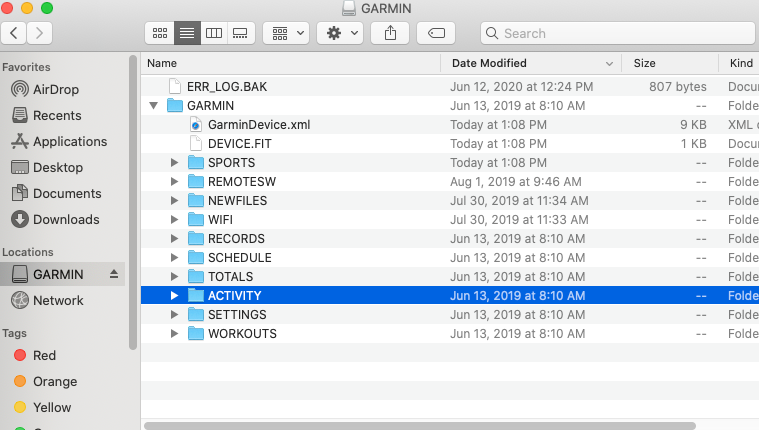Click the Search field
Viewport: 759px width, 430px height.
[619, 33]
